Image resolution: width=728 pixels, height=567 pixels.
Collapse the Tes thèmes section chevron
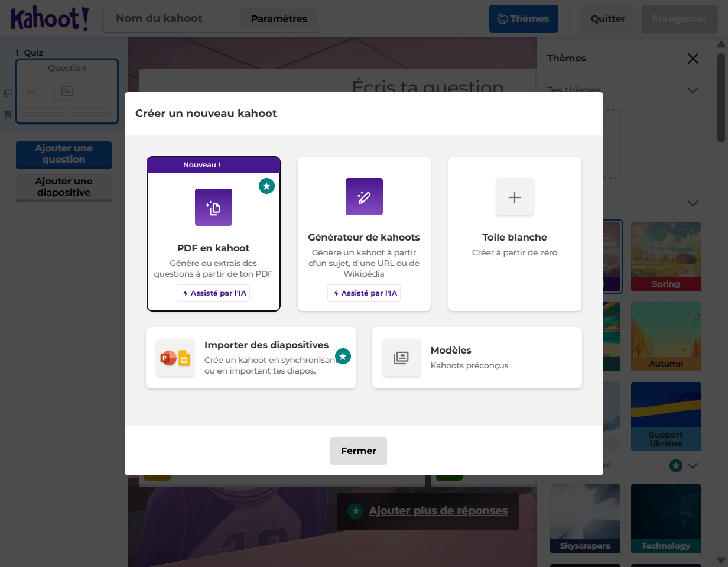click(693, 90)
